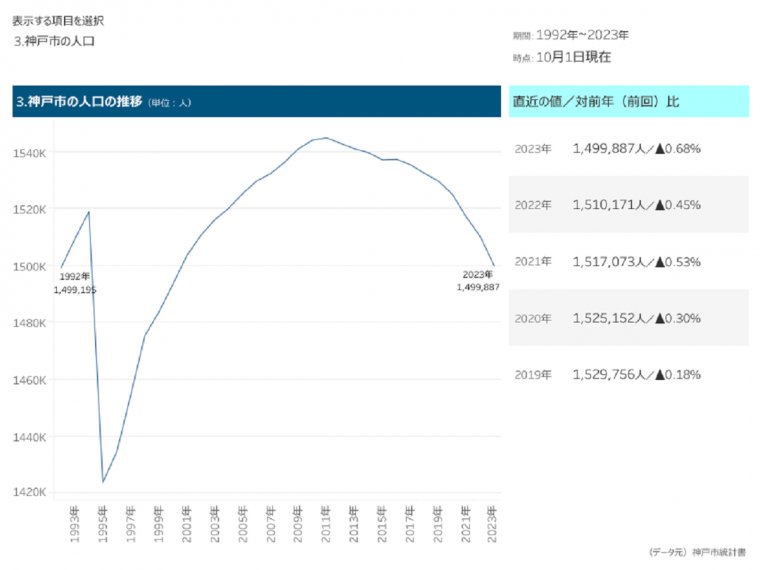Click the 1440K y-axis label
This screenshot has height=570, width=760.
point(30,437)
